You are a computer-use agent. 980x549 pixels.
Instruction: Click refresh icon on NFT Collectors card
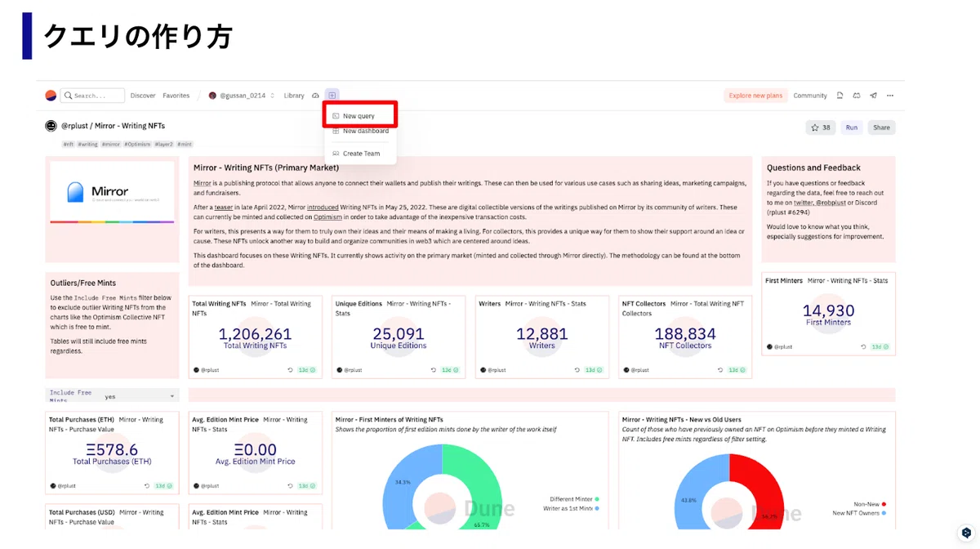coord(720,370)
